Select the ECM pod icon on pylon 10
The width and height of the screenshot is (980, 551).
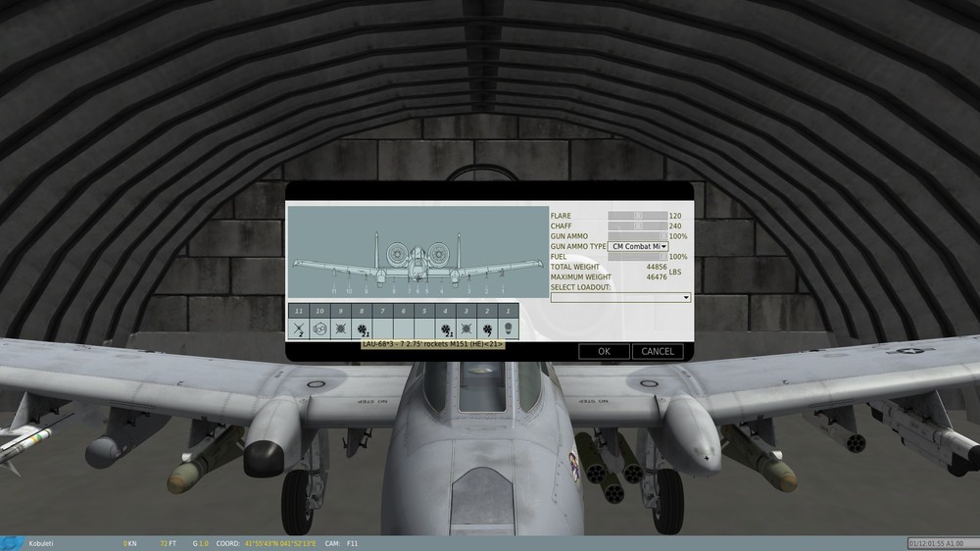320,328
